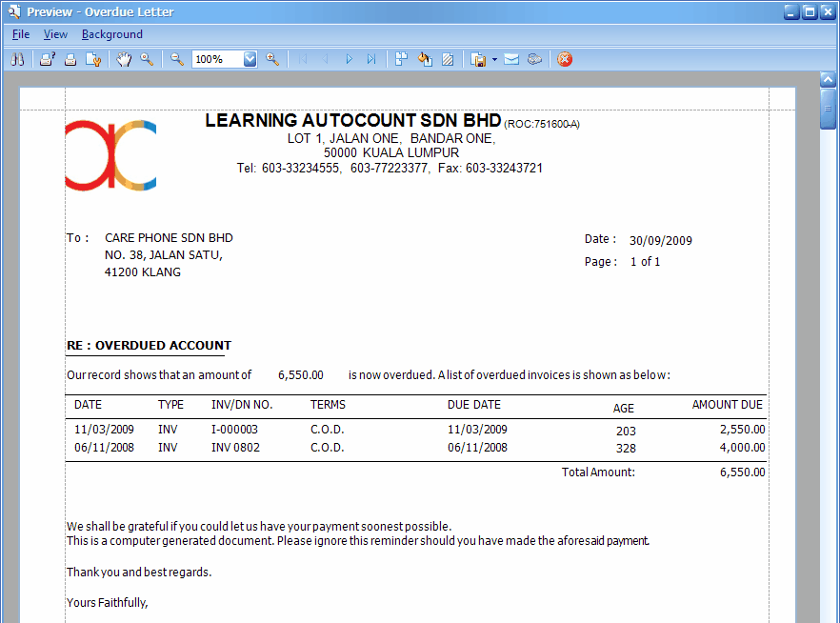Go to the next page
The image size is (840, 623).
[349, 59]
